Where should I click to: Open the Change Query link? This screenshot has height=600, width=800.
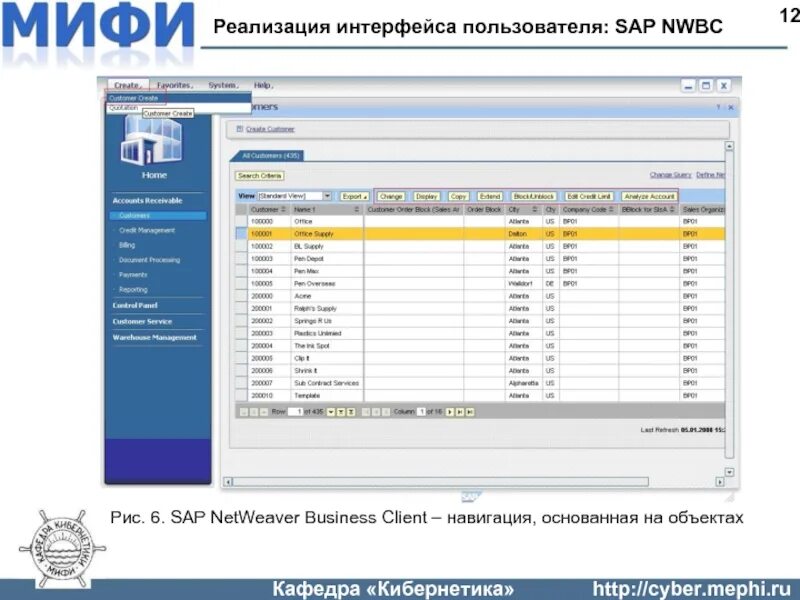point(670,175)
